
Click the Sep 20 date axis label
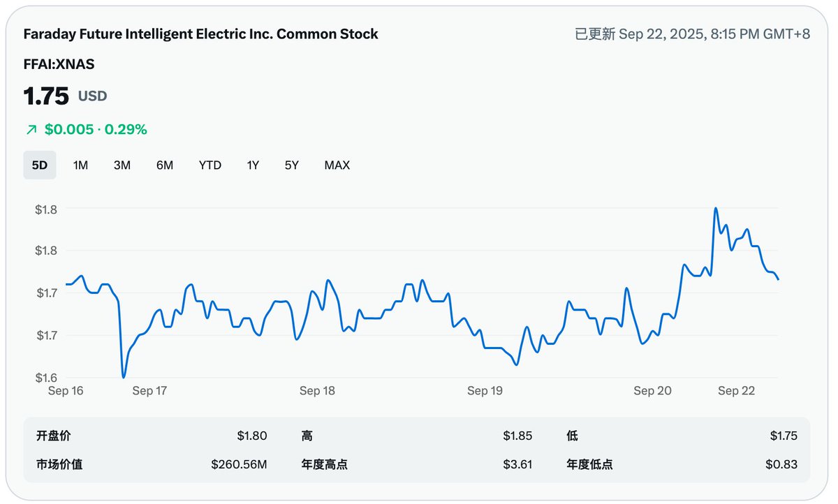click(x=652, y=391)
